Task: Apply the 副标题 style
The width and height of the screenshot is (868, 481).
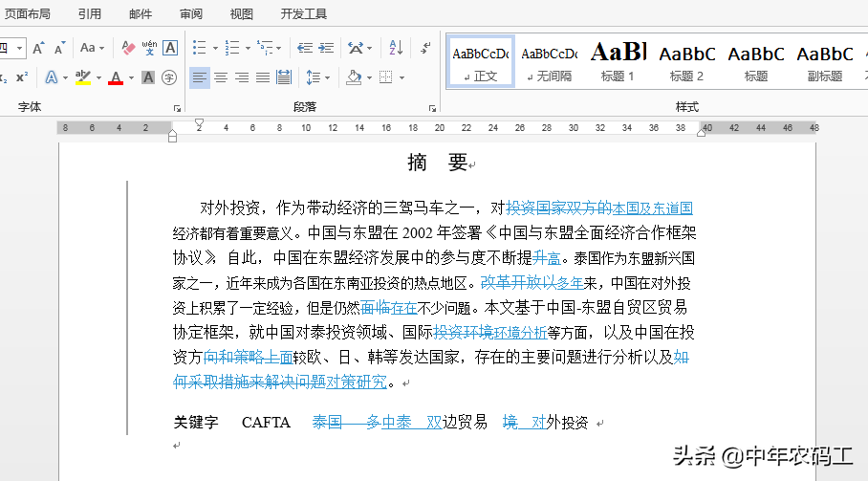Action: 825,61
